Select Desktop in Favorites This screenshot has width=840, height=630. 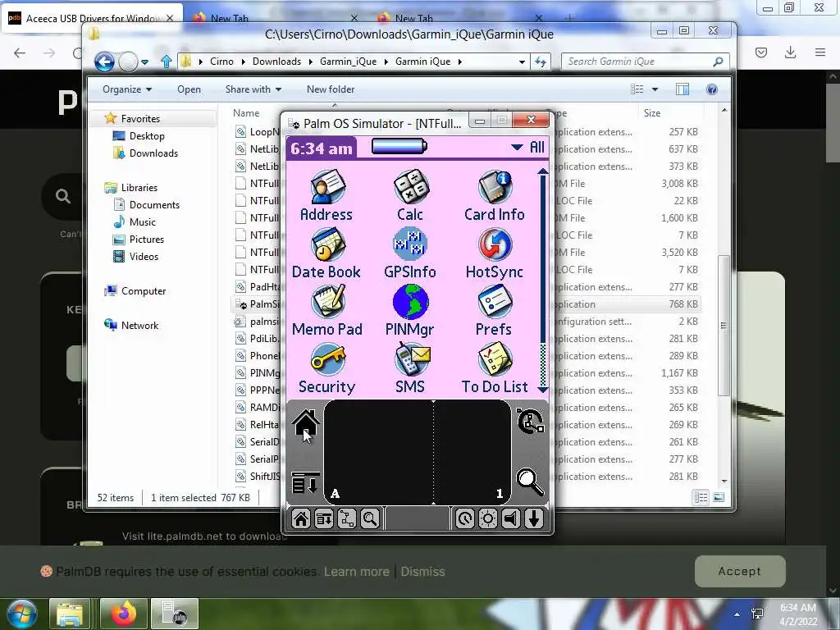pos(147,136)
